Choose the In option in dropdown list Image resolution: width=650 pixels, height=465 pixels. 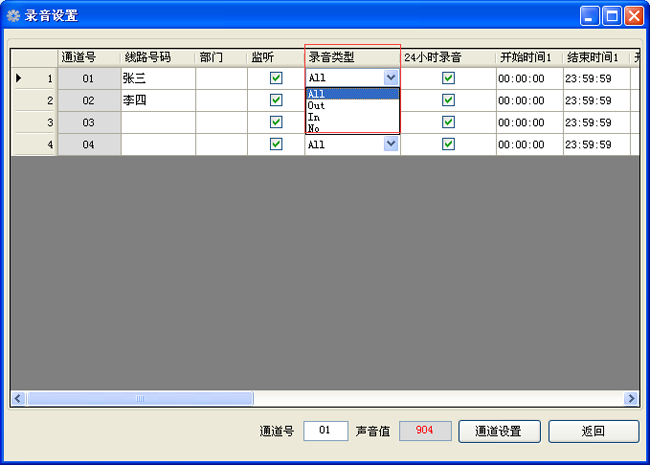click(314, 117)
